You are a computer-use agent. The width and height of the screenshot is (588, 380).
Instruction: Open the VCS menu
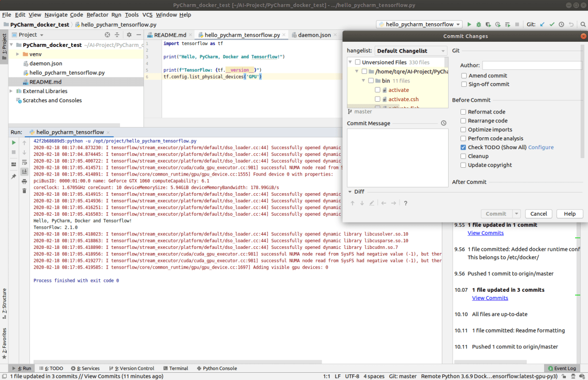click(147, 14)
